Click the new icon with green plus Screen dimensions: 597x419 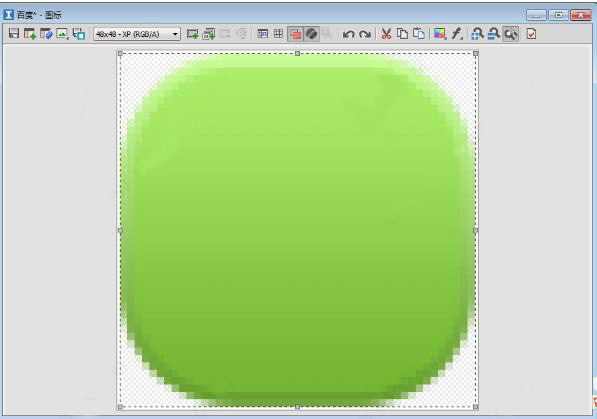pos(30,34)
